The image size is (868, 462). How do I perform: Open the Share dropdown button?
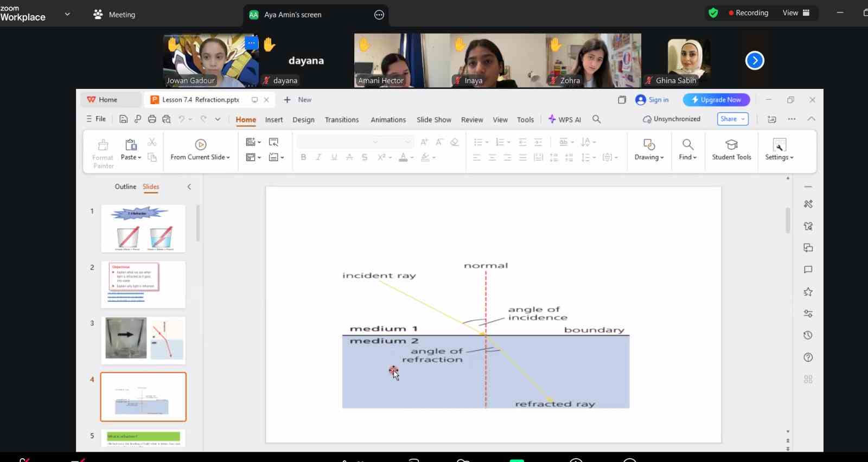732,119
